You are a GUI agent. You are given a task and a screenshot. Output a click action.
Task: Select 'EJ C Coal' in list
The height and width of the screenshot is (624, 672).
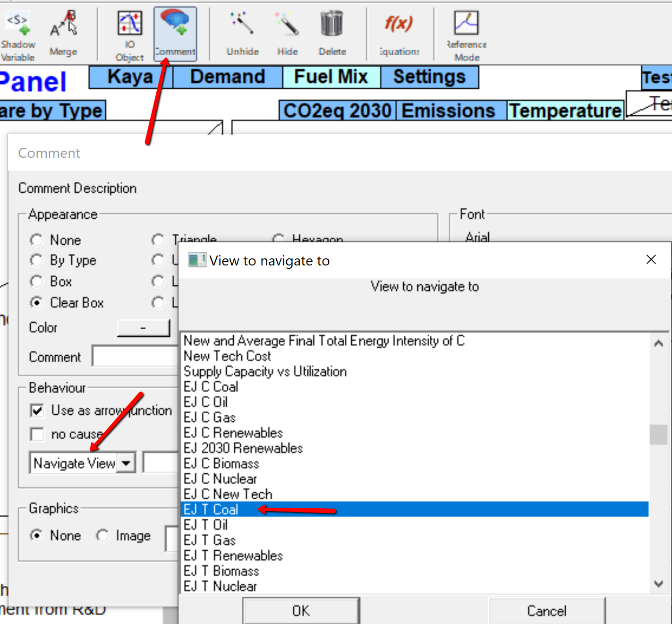pos(415,387)
